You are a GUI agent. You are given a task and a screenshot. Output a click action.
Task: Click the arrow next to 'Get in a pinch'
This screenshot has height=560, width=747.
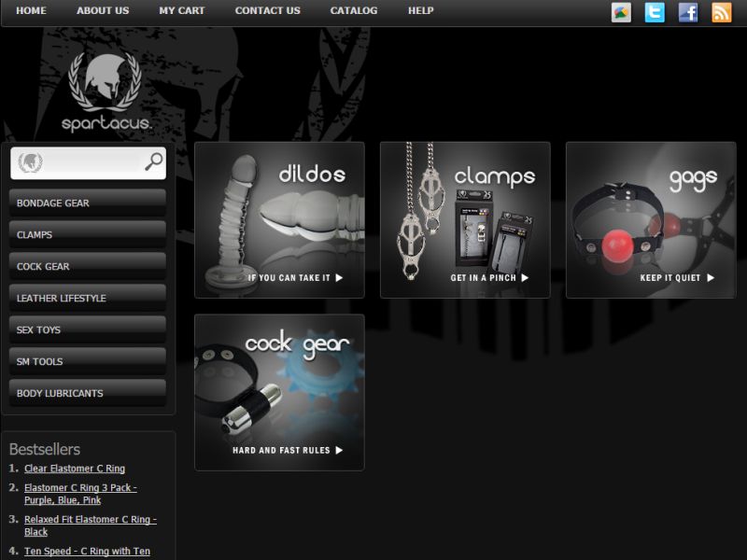point(525,278)
